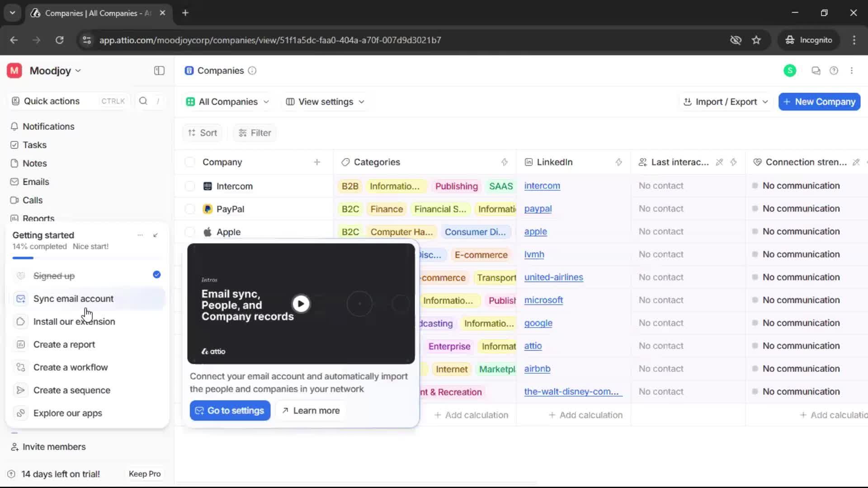Click the info icon beside the Companies title
Image resolution: width=868 pixels, height=488 pixels.
[252, 71]
